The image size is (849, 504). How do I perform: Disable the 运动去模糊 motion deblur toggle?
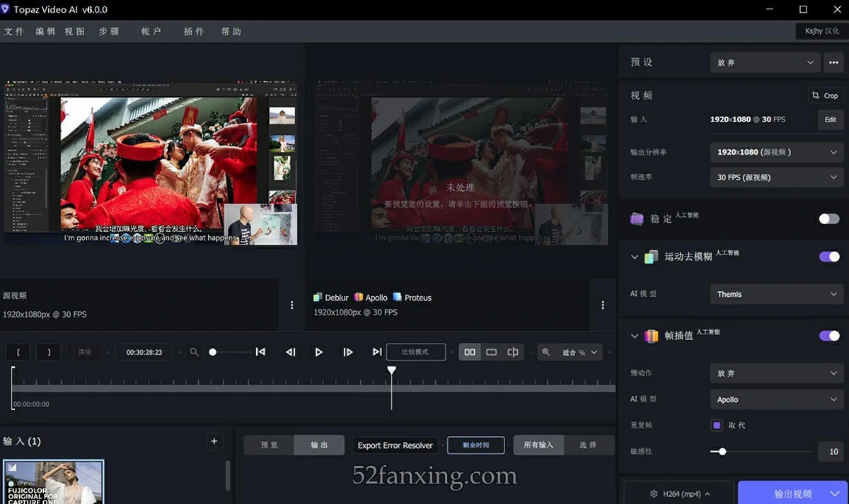coord(828,257)
